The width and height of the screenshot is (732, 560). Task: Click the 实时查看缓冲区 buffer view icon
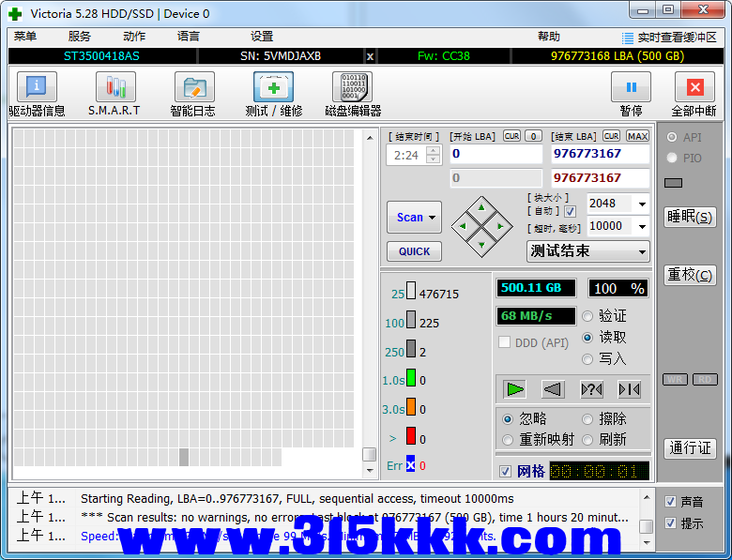tap(628, 38)
